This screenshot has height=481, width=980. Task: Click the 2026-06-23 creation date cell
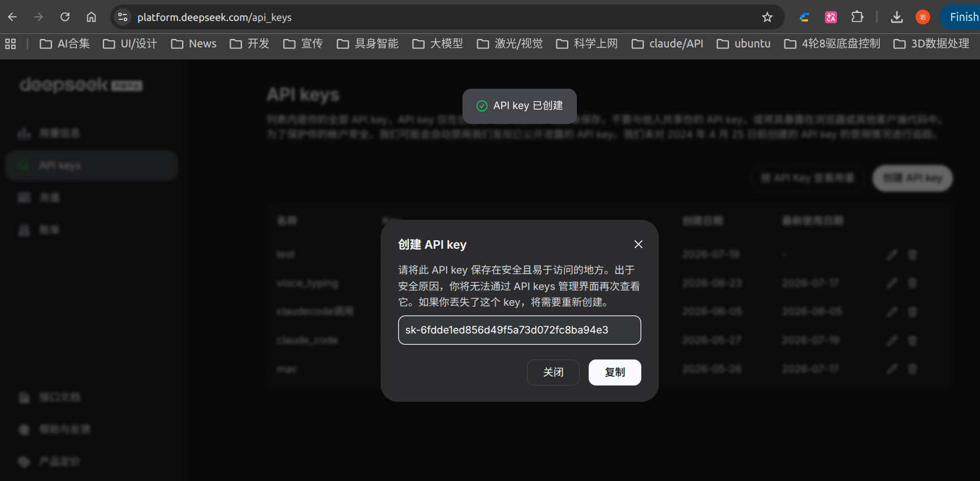(x=712, y=283)
